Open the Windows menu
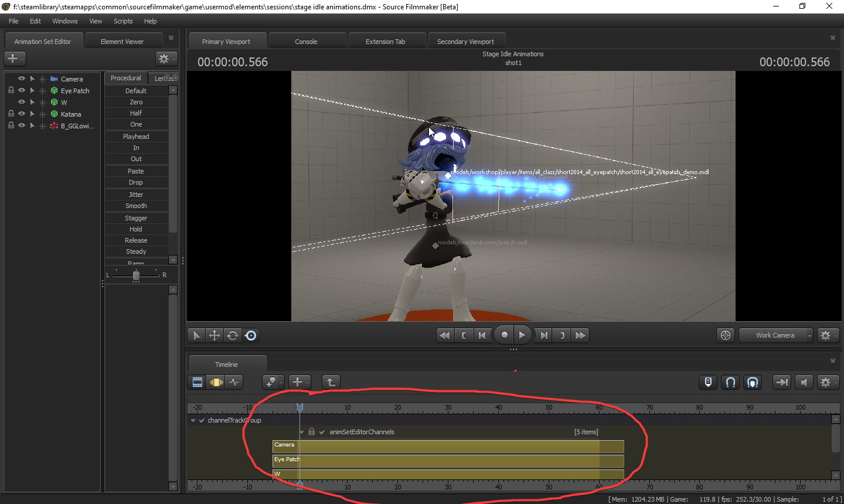 [65, 21]
